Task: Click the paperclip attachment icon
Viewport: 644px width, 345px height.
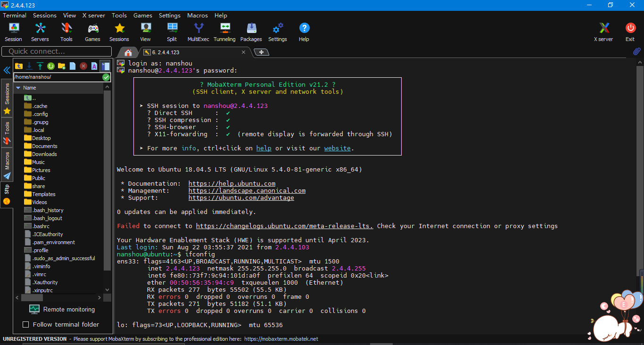Action: coord(636,51)
